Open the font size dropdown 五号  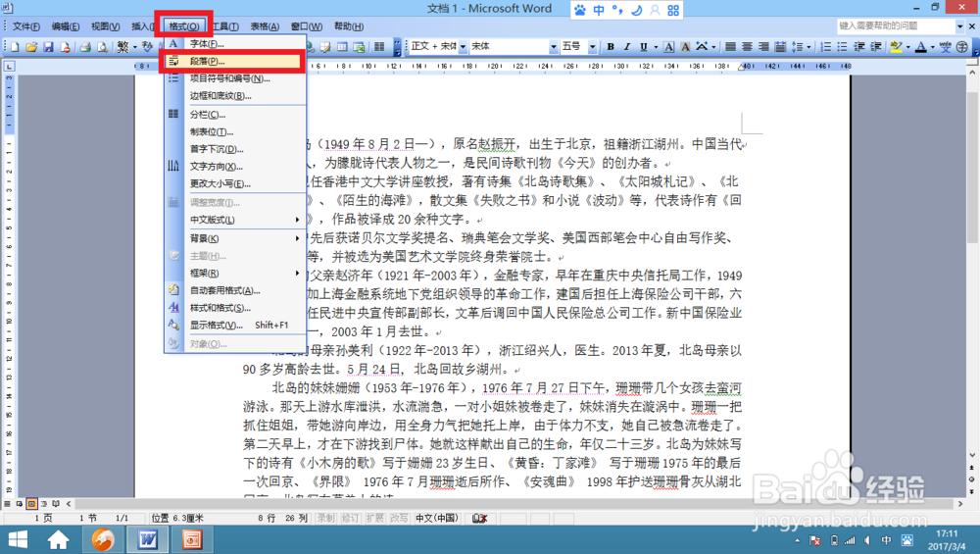pos(592,47)
